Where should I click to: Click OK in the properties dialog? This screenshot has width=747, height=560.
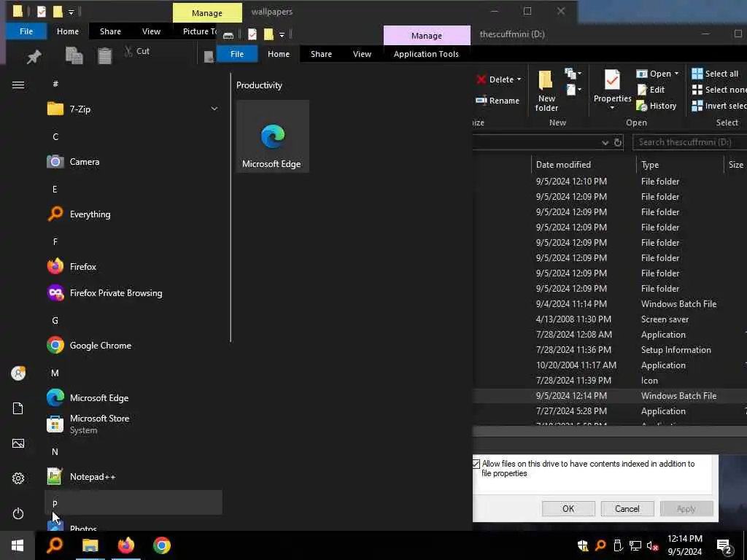pyautogui.click(x=568, y=508)
